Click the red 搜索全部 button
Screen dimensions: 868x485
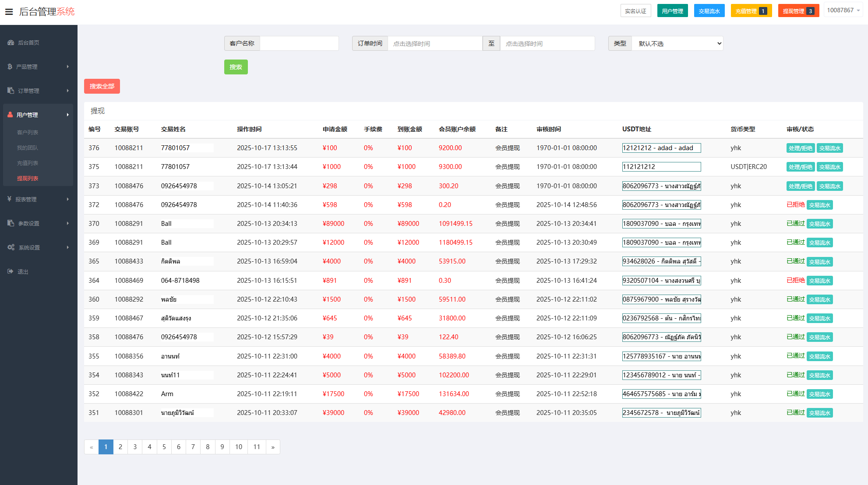[102, 86]
